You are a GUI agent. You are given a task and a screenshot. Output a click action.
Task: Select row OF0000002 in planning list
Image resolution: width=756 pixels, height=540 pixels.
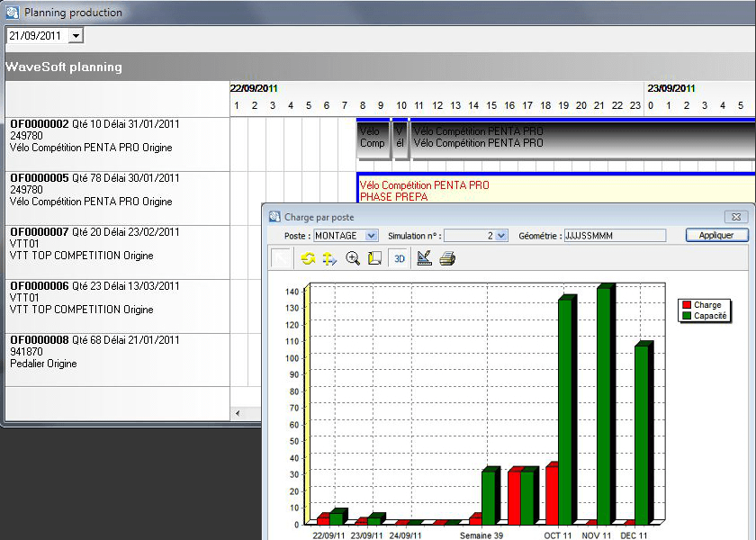coord(117,144)
